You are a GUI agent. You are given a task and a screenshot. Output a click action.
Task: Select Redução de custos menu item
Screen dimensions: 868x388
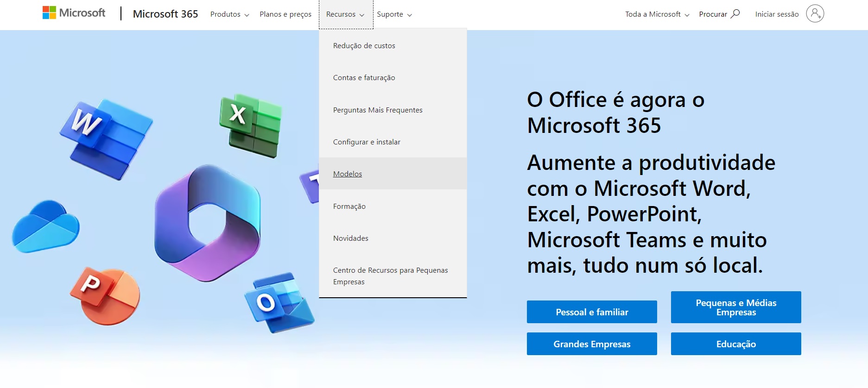393,45
